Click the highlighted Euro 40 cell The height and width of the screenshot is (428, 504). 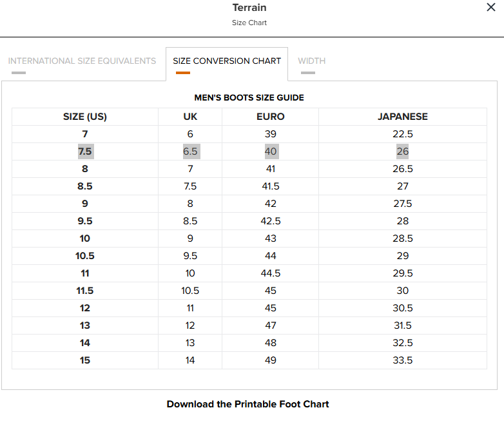point(271,151)
